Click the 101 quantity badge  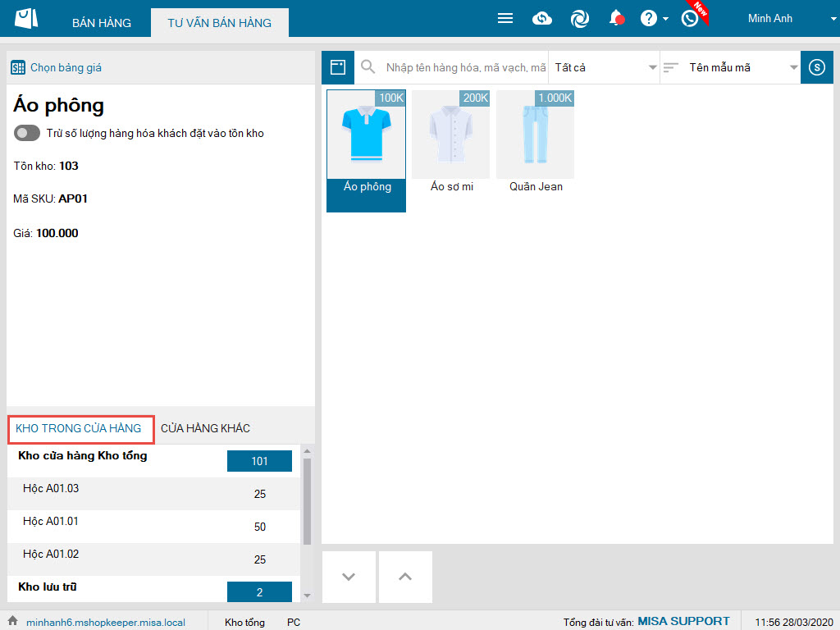point(259,461)
